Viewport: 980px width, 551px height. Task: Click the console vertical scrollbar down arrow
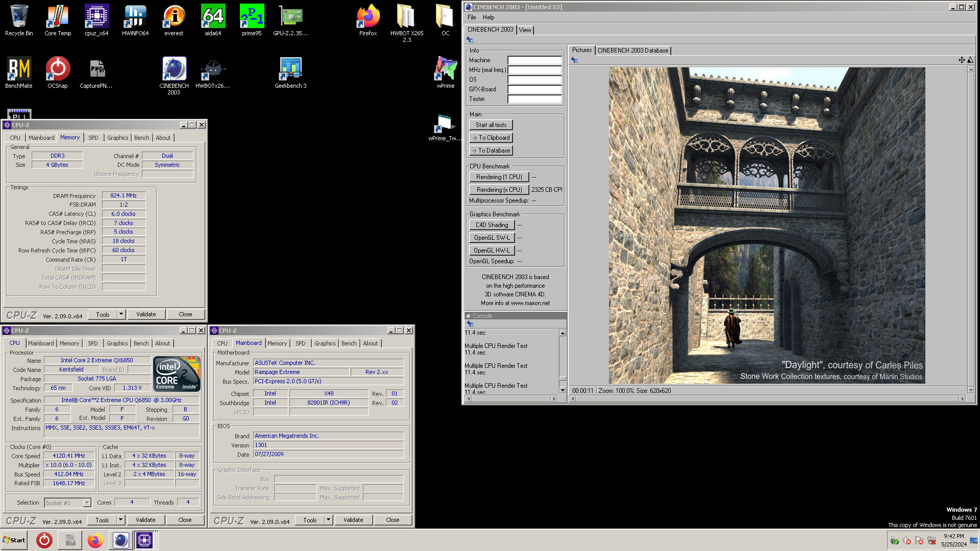click(x=562, y=390)
